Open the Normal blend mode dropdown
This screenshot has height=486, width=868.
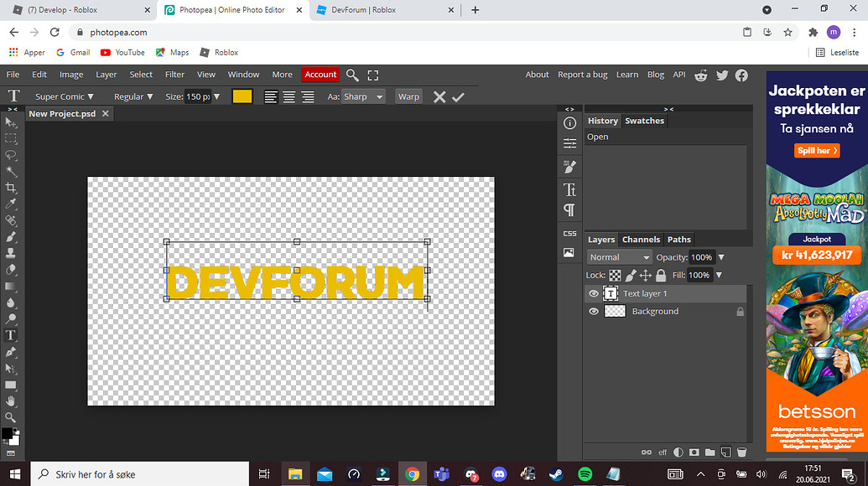pos(619,256)
